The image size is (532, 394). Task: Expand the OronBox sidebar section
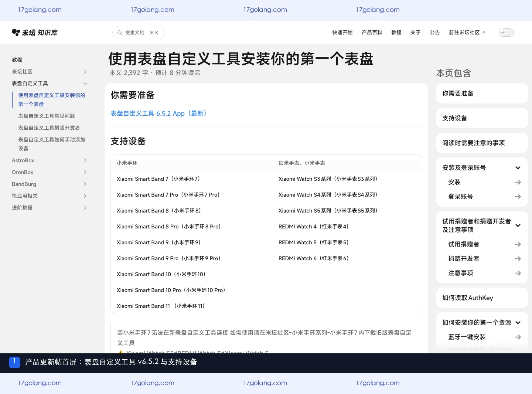[85, 172]
